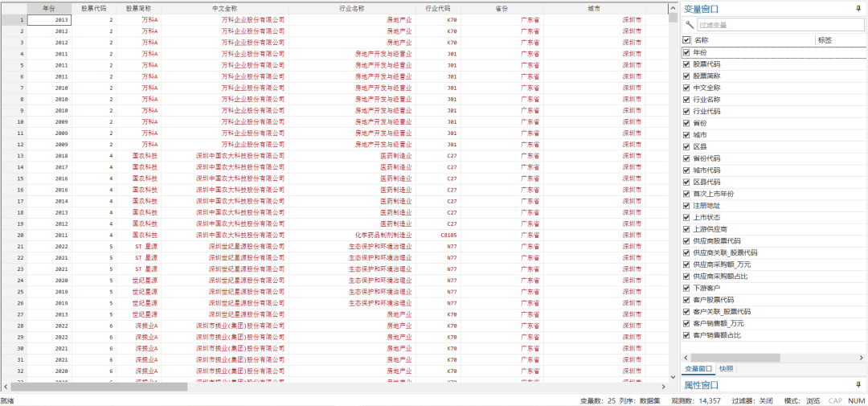
Task: Click the 变量窗口 panel title
Action: coord(702,9)
